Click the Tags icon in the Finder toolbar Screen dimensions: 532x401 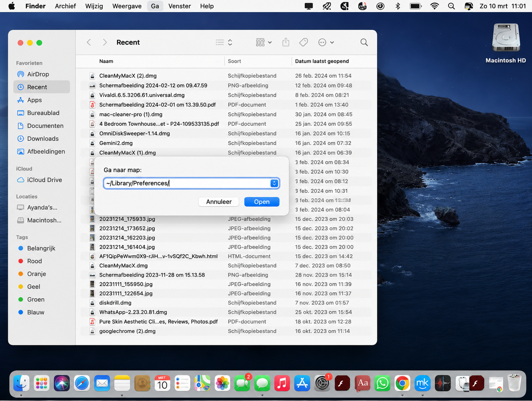(x=304, y=42)
